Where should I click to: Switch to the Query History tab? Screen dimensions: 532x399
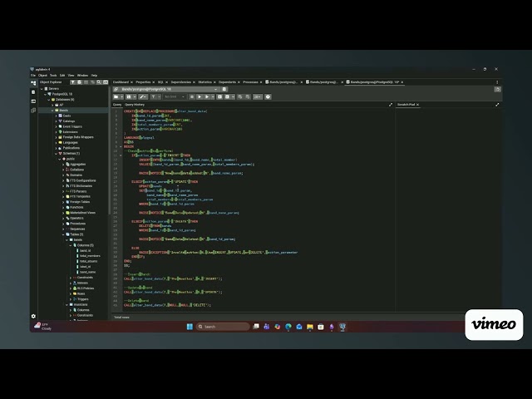[x=135, y=105]
